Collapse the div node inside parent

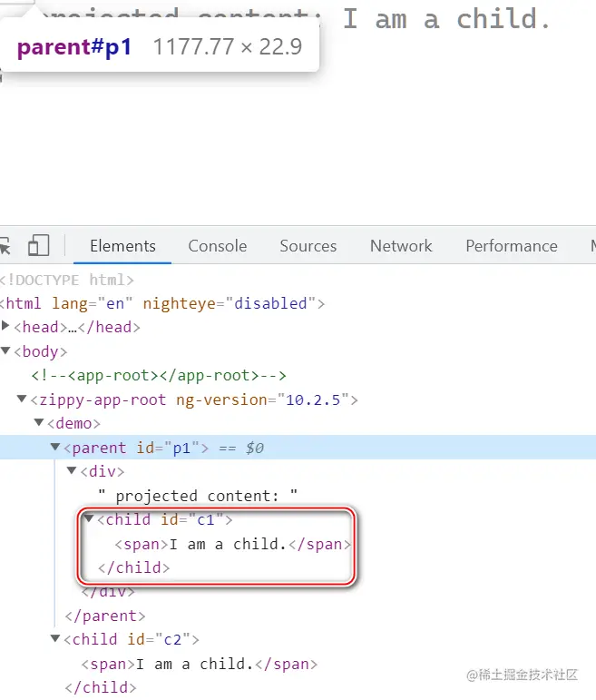[72, 470]
